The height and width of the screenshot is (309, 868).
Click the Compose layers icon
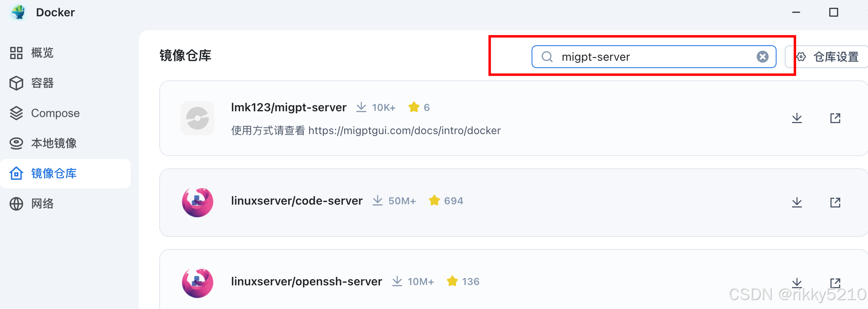tap(16, 113)
